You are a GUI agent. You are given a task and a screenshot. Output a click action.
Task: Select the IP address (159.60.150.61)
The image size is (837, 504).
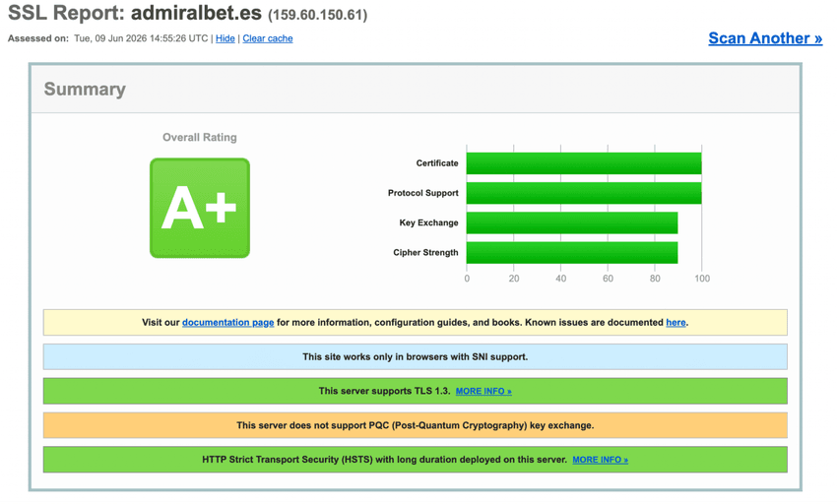pos(318,15)
